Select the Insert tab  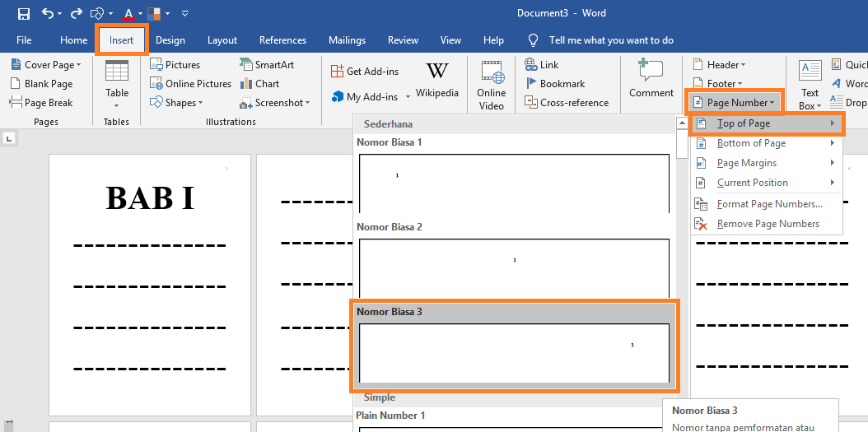[121, 40]
